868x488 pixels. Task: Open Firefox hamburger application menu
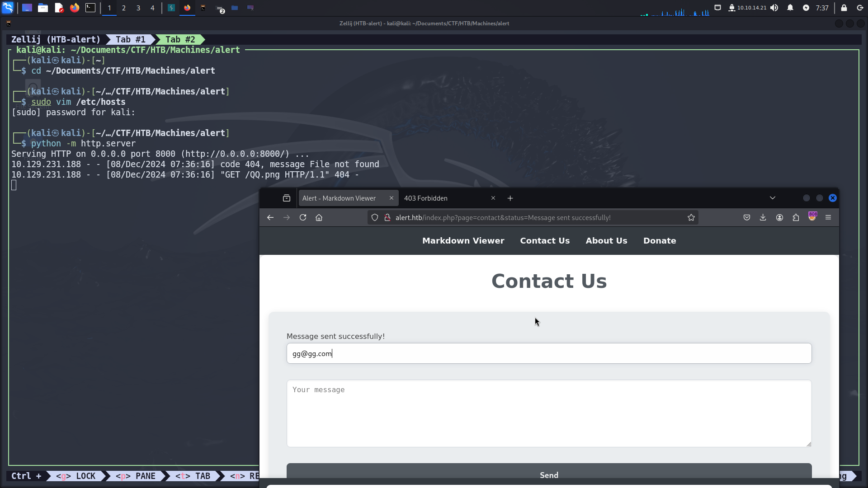[828, 218]
